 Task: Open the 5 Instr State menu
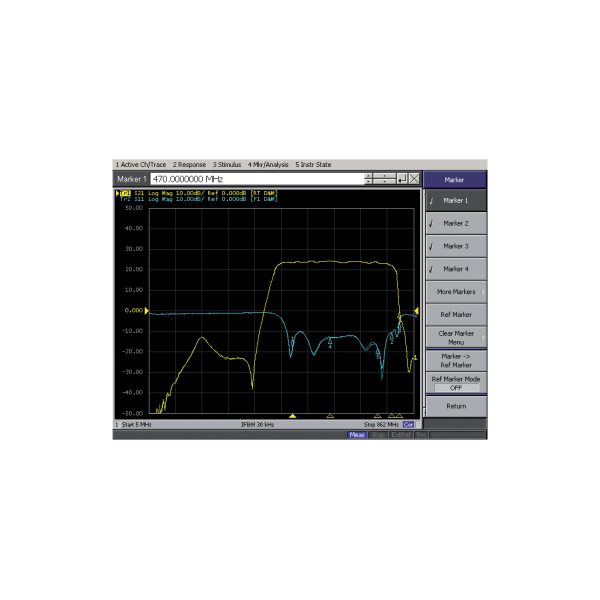(313, 165)
